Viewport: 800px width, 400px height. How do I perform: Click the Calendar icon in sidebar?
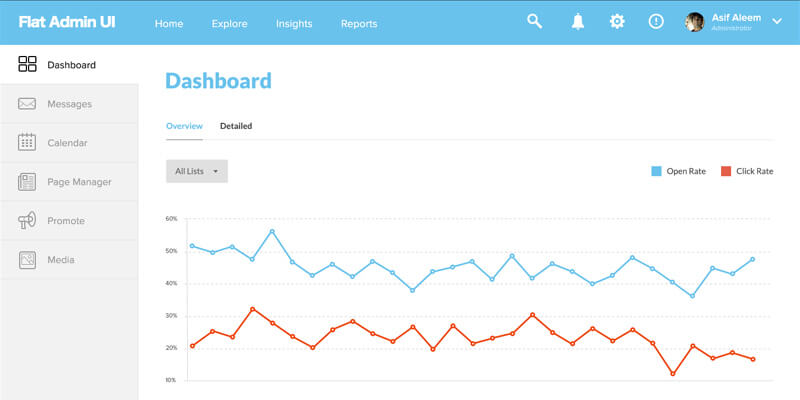27,142
